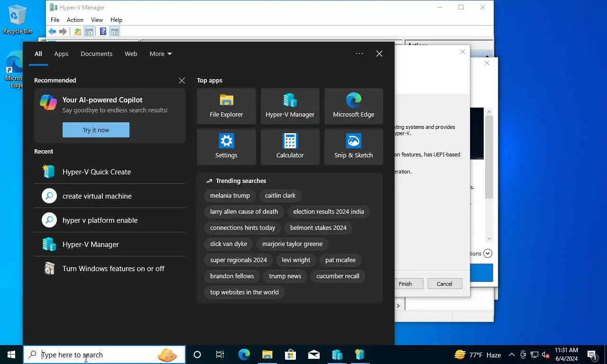This screenshot has width=607, height=364.
Task: Show hidden system tray icons
Action: (512, 355)
